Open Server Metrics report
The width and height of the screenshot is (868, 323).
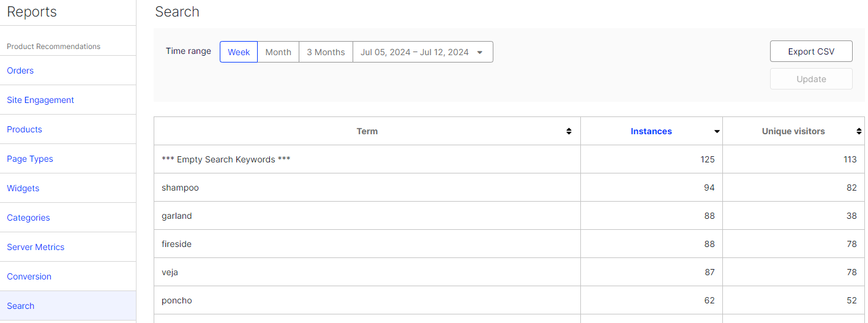[36, 247]
